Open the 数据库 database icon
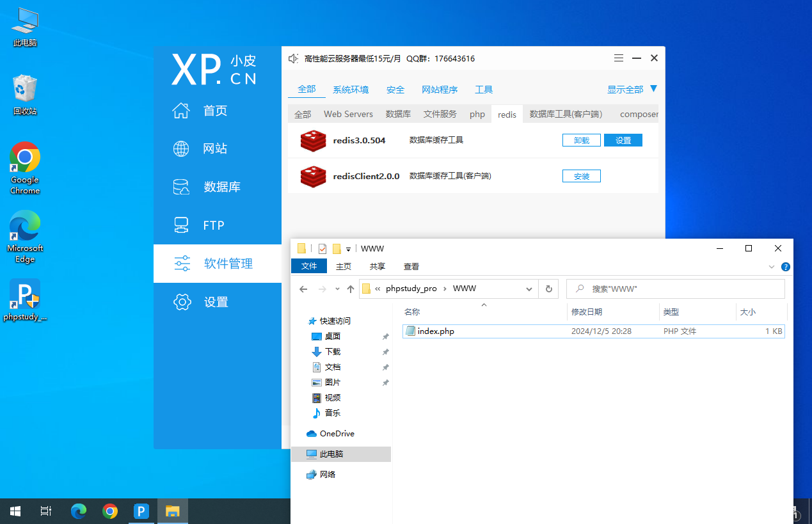The width and height of the screenshot is (812, 524). 182,187
